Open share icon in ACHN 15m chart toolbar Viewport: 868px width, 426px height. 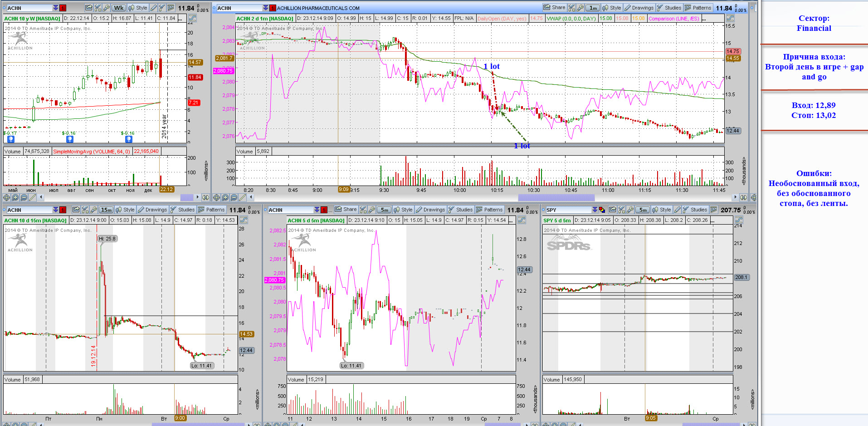tap(76, 210)
